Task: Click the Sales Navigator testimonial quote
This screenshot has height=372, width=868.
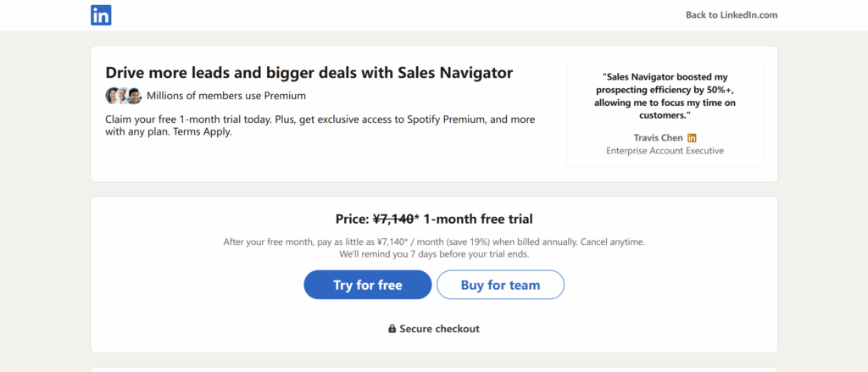Action: pos(665,97)
